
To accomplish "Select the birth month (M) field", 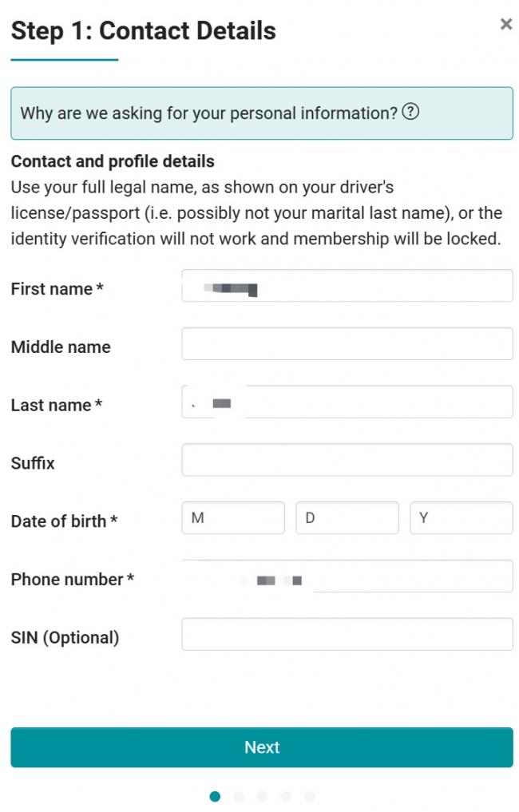I will [x=233, y=517].
